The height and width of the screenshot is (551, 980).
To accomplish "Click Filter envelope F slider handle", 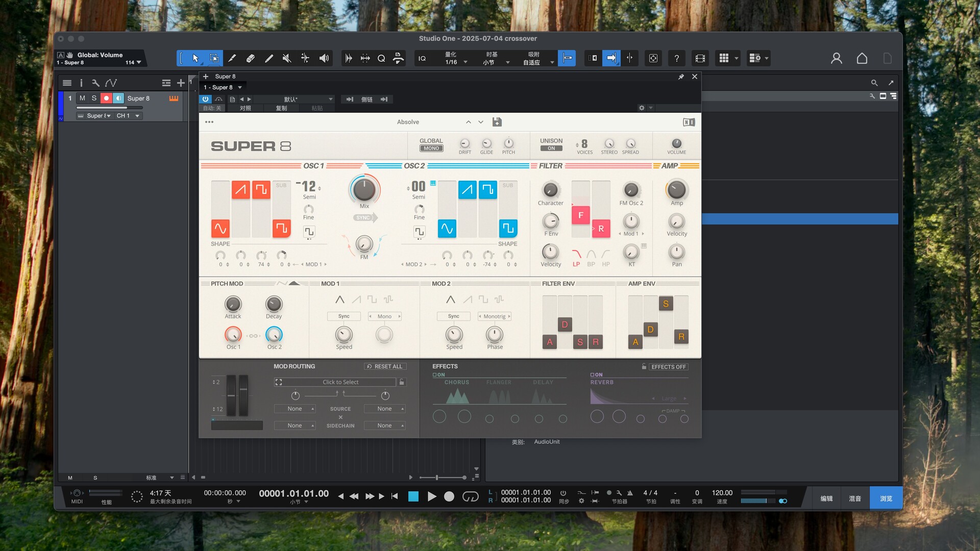I will click(580, 215).
